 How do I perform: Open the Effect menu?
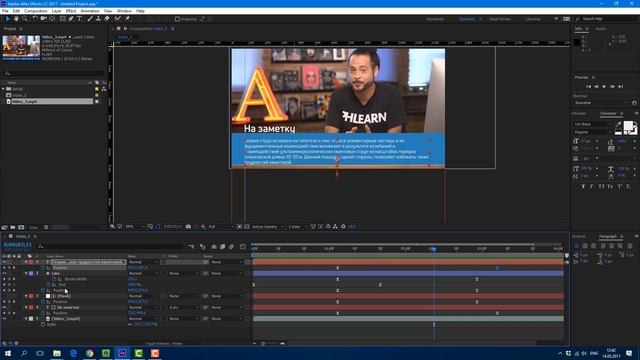(x=71, y=11)
